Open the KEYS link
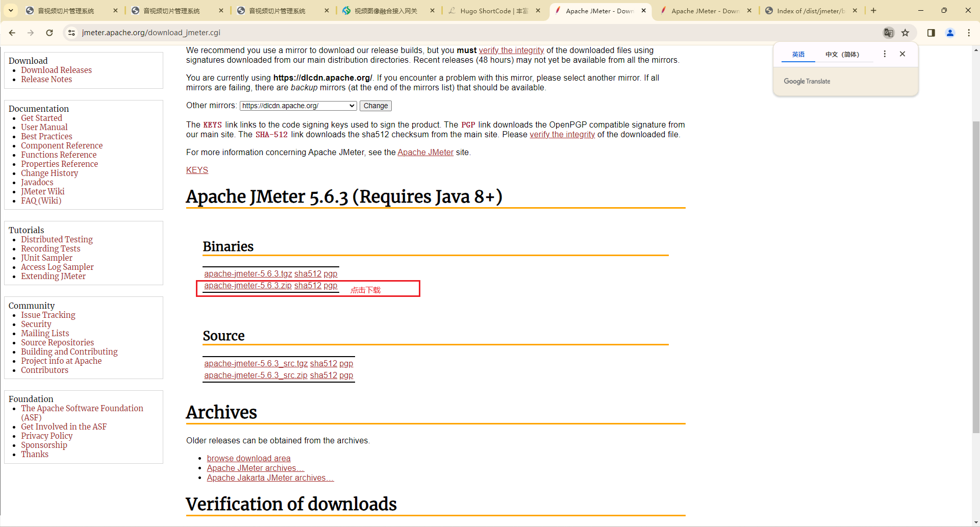This screenshot has width=980, height=527. click(x=197, y=170)
